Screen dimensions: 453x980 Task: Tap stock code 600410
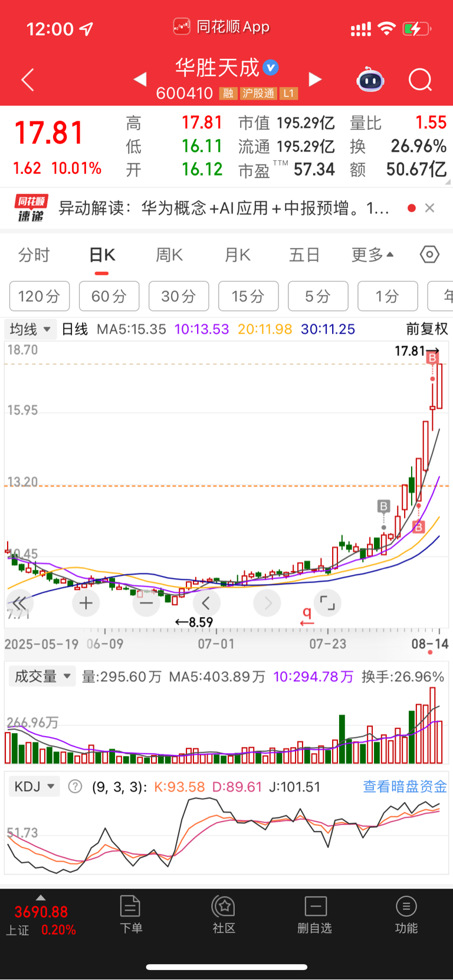[184, 93]
